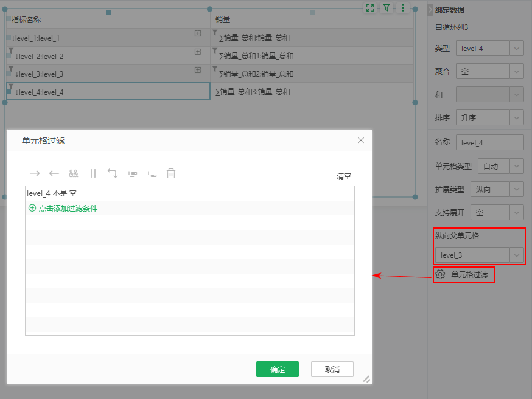The image size is (532, 399).
Task: Apply the || OR operator
Action: [93, 173]
